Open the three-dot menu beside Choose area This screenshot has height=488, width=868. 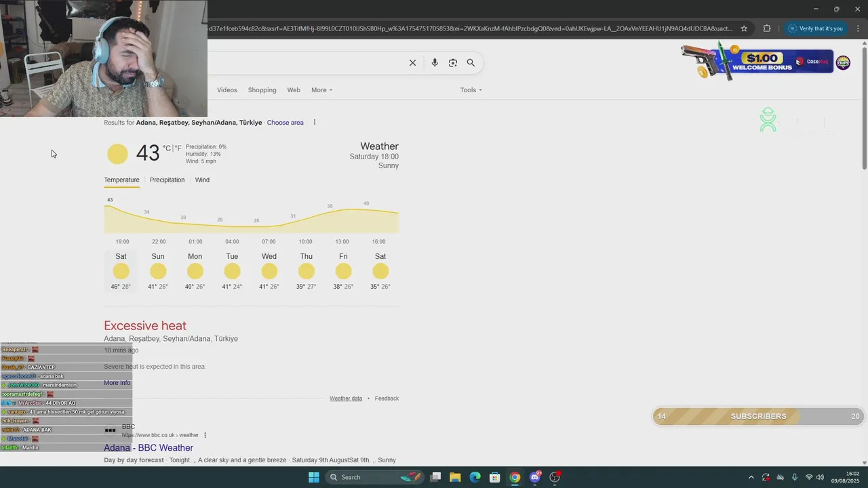314,123
